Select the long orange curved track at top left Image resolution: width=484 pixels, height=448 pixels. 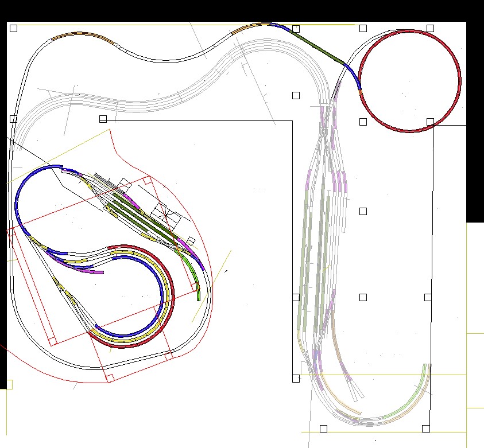(80, 34)
